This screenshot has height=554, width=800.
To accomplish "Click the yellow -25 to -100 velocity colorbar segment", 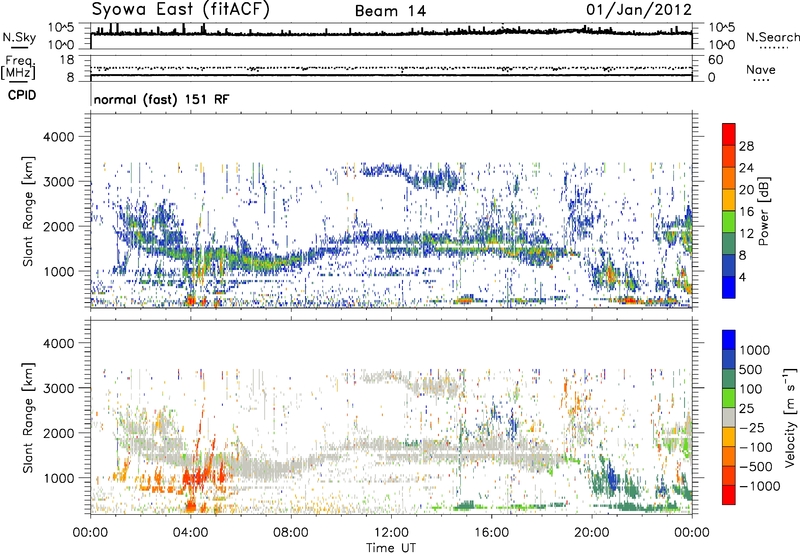I will [729, 437].
